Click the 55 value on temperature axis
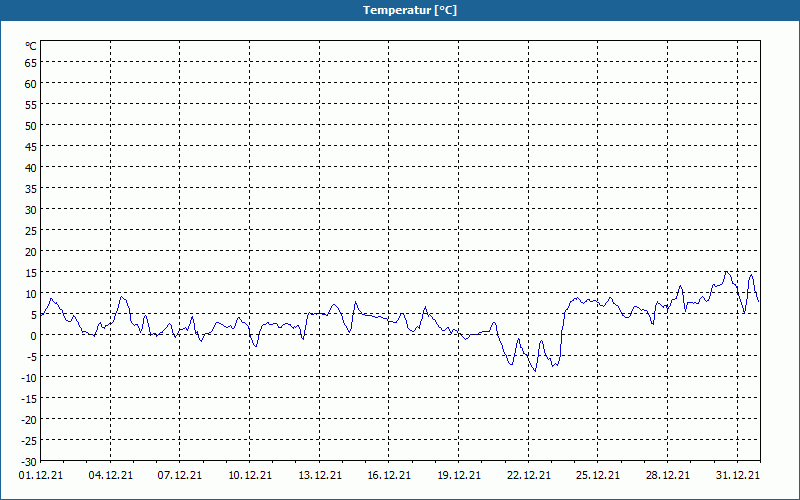The height and width of the screenshot is (500, 800). pyautogui.click(x=31, y=105)
